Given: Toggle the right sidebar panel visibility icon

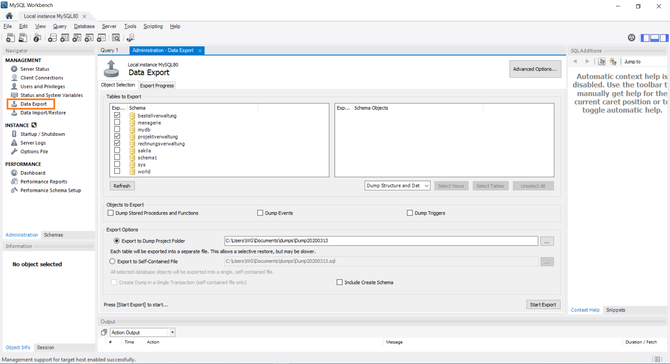Looking at the screenshot, I should (664, 38).
